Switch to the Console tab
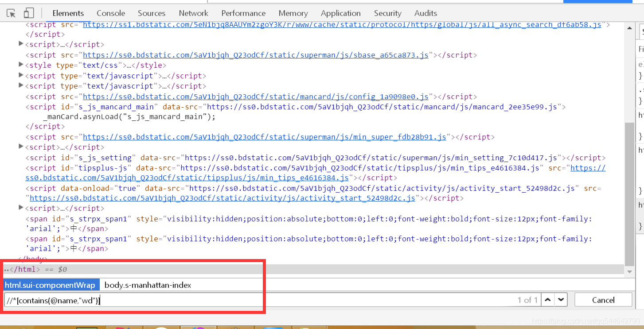This screenshot has width=644, height=329. pos(111,13)
